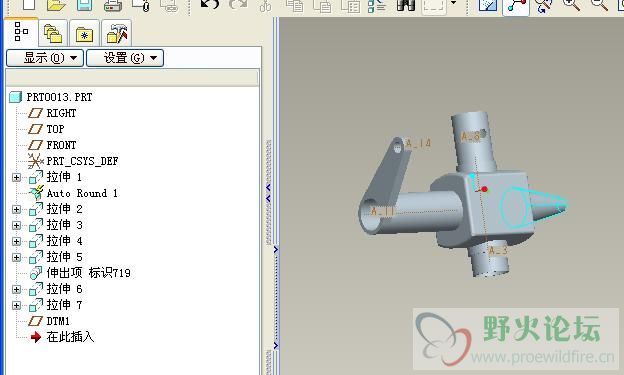
Task: Select the Model Tree tab icon
Action: coord(21,31)
